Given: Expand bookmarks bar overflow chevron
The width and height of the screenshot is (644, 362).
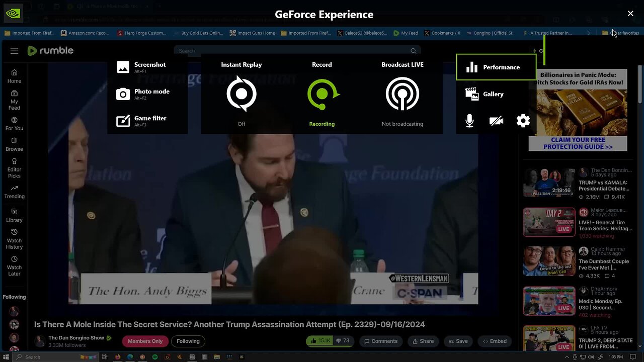Looking at the screenshot, I should click(588, 33).
